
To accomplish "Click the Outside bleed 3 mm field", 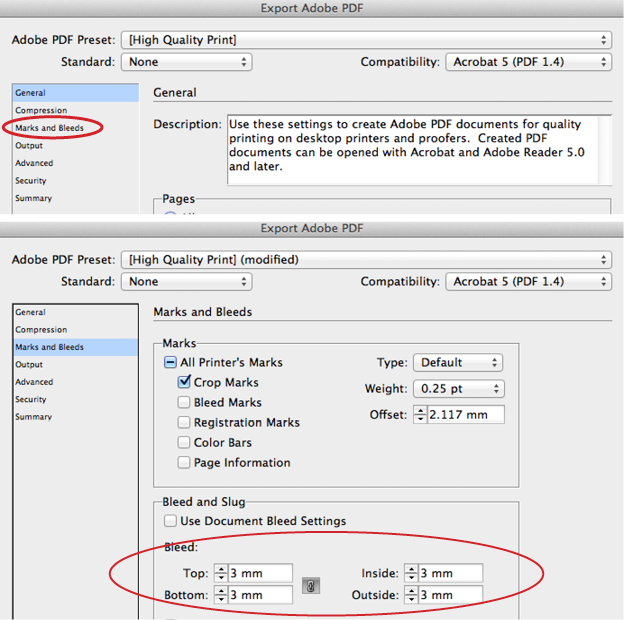I will click(451, 595).
